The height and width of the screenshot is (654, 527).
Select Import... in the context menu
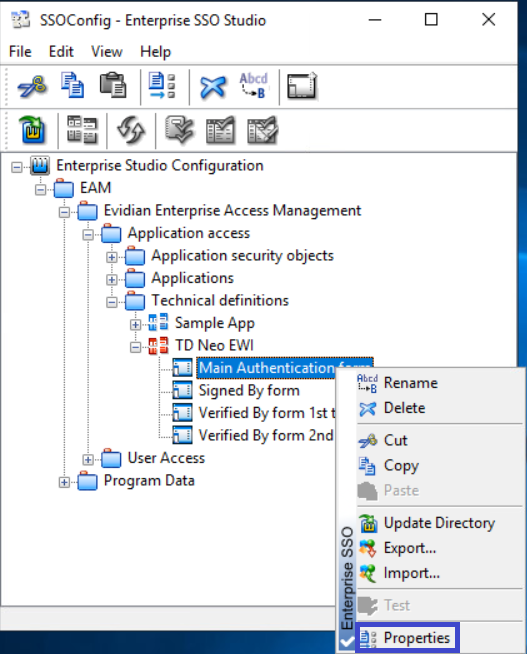coord(440,573)
